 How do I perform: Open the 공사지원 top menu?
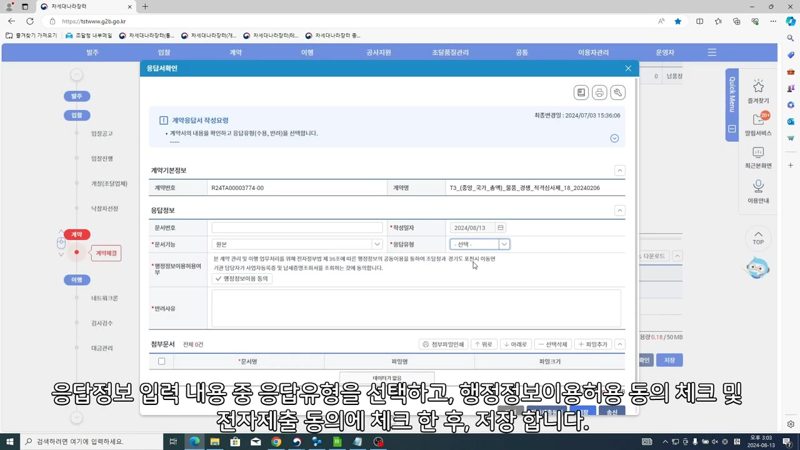[x=379, y=53]
